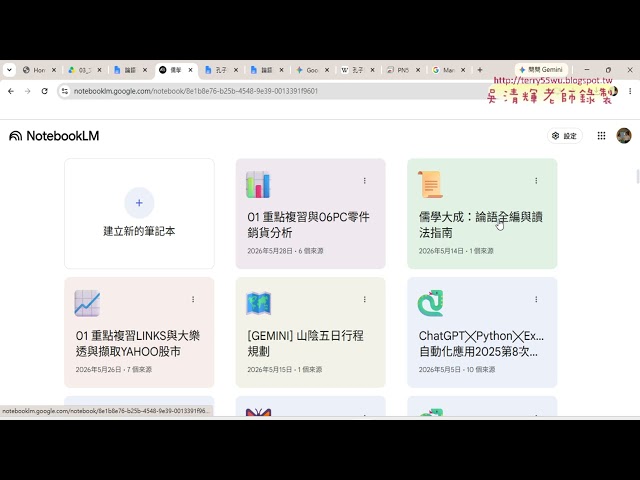
Task: Click the date 2026年5月28日 · 6 個來源
Action: coord(285,251)
